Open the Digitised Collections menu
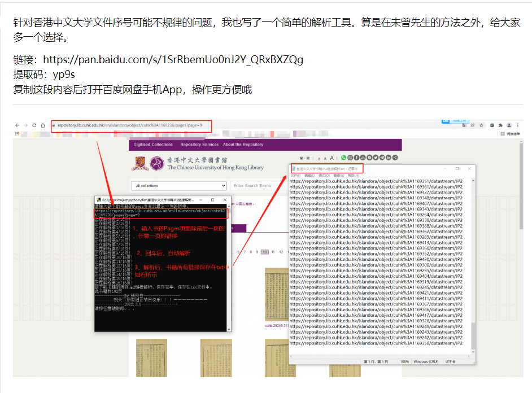Viewport: 532px width, 393px height. [x=153, y=145]
